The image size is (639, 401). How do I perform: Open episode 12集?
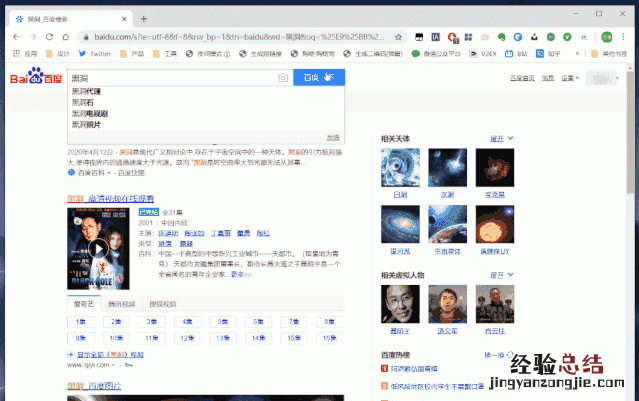187,338
